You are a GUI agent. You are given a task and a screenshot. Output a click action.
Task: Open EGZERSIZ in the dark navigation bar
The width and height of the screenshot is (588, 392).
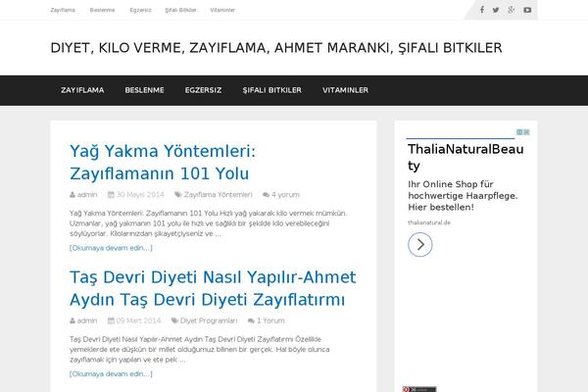pyautogui.click(x=203, y=90)
